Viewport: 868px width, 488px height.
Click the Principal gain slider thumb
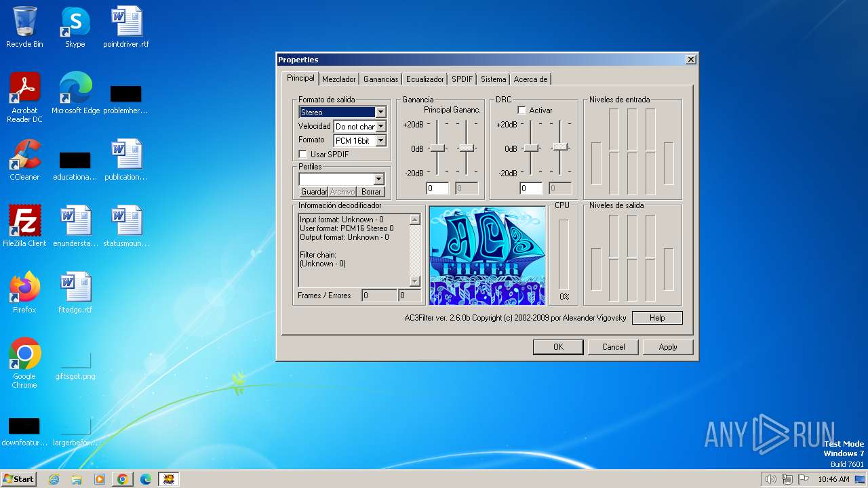pos(438,148)
